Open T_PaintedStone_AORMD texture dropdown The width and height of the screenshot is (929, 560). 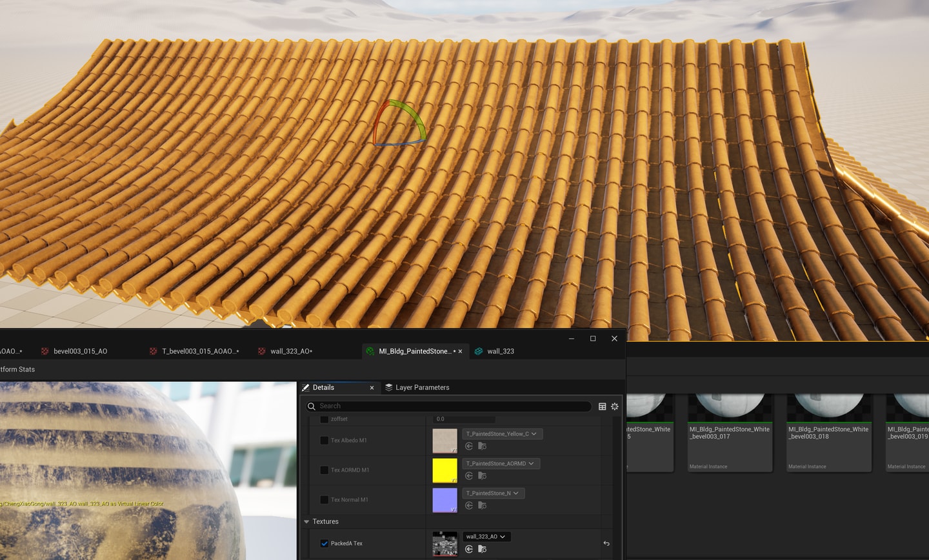[501, 464]
